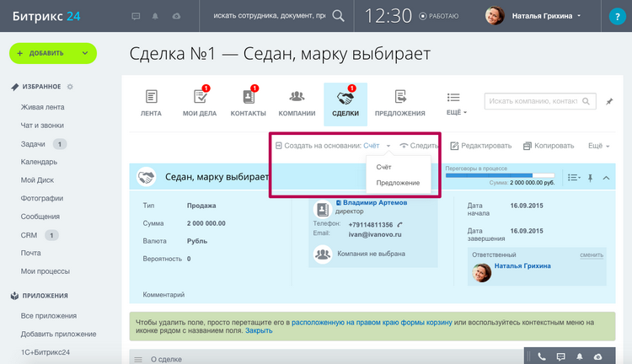Click the company icon next to Компания не выбрана

[x=323, y=254]
